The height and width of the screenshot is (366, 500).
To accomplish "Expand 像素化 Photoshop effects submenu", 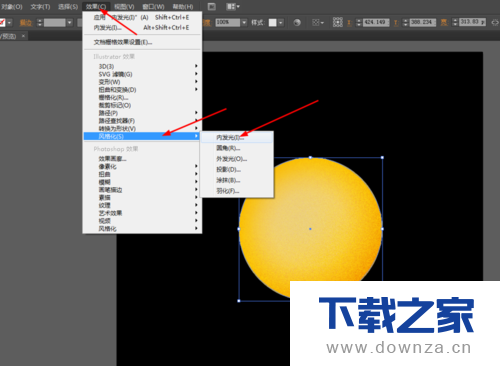I will (142, 166).
